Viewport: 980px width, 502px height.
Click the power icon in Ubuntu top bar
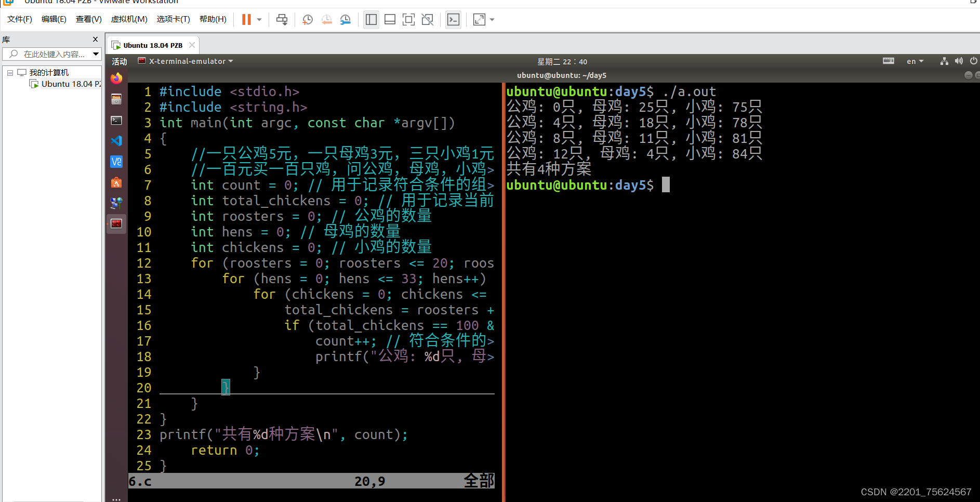[x=974, y=61]
